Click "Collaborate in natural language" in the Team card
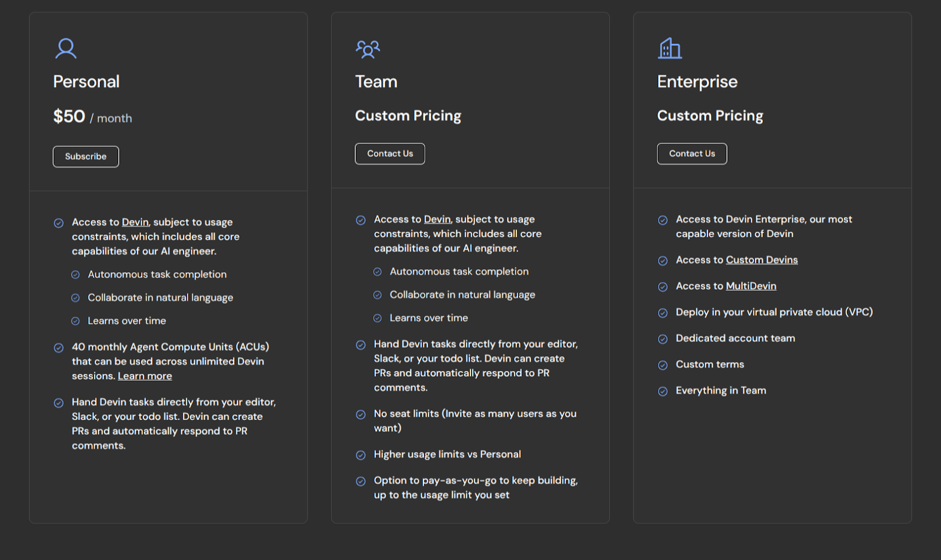The width and height of the screenshot is (941, 560). (462, 295)
